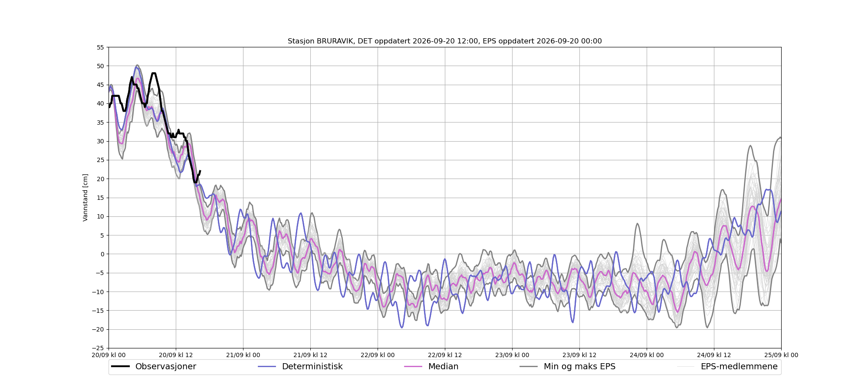Select y-axis tick label '25'
868x391 pixels.
[x=100, y=160]
